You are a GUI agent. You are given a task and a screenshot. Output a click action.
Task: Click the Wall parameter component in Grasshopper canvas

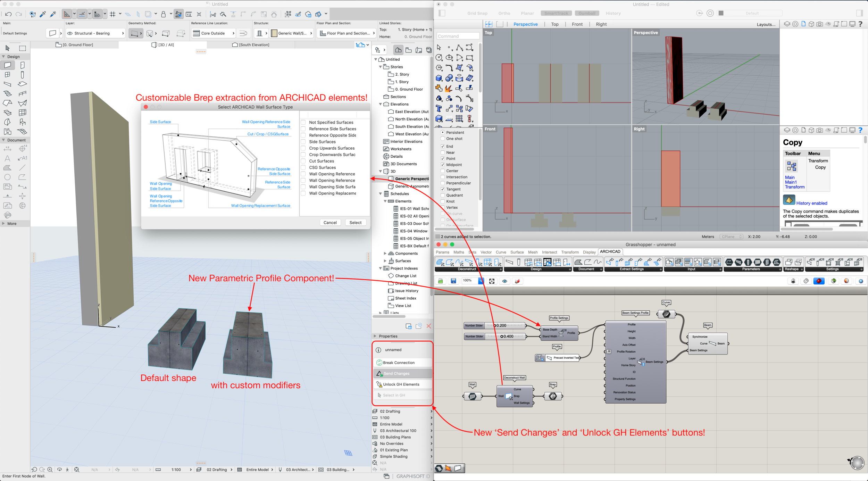pos(472,396)
